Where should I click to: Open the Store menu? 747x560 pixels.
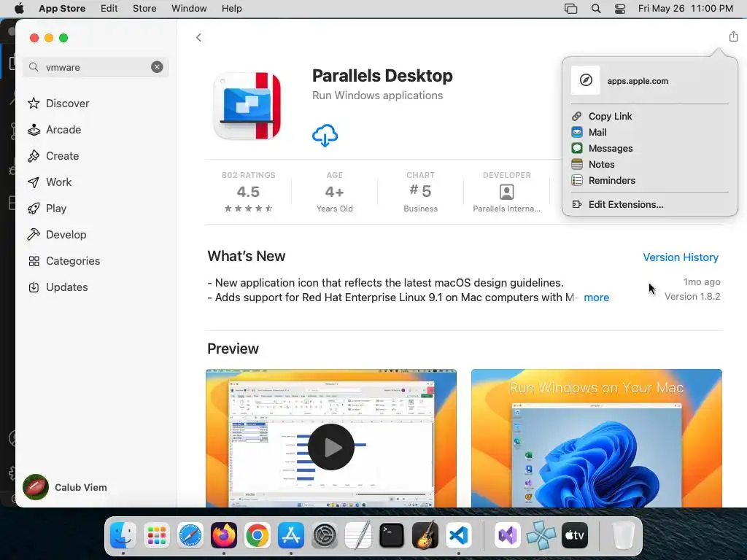coord(144,8)
